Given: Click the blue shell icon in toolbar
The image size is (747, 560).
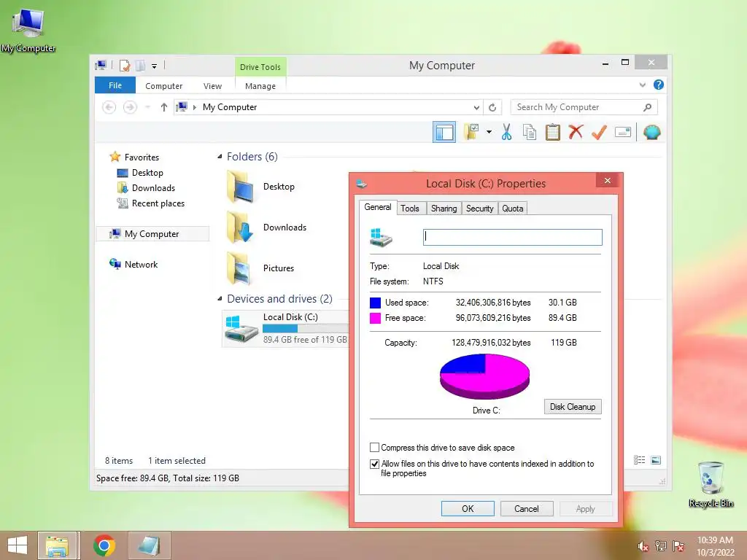Looking at the screenshot, I should (x=651, y=132).
